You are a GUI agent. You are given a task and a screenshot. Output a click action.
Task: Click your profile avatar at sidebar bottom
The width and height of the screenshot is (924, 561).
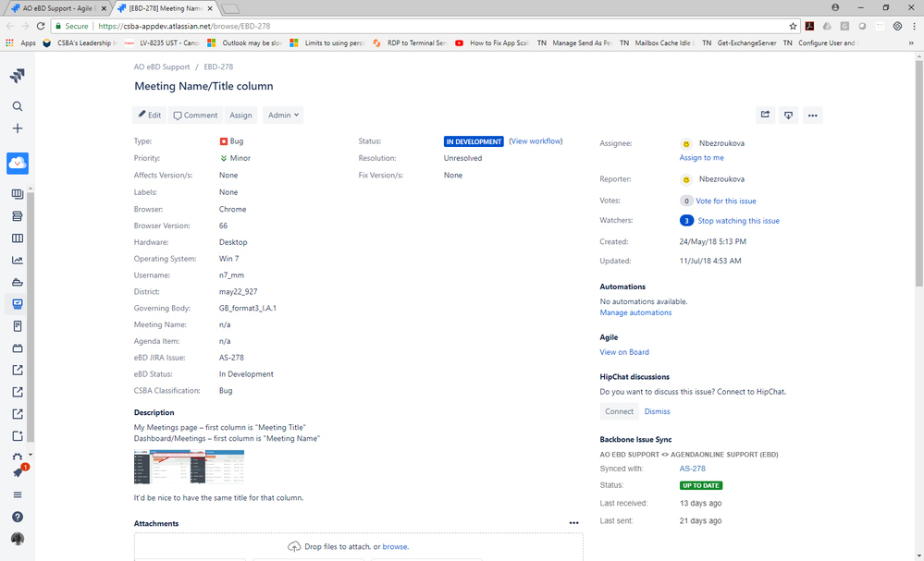pyautogui.click(x=17, y=539)
